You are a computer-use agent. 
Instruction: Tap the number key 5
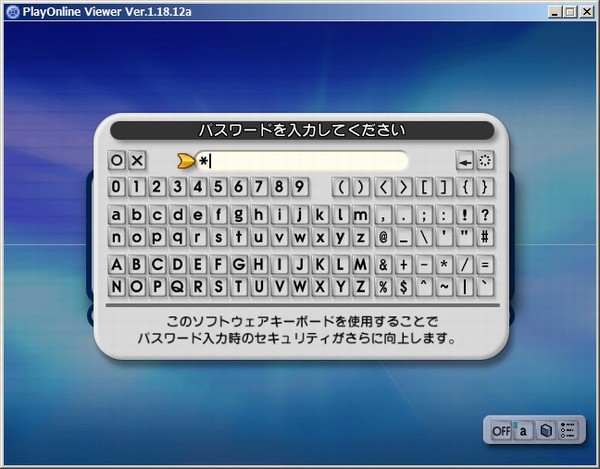[218, 187]
